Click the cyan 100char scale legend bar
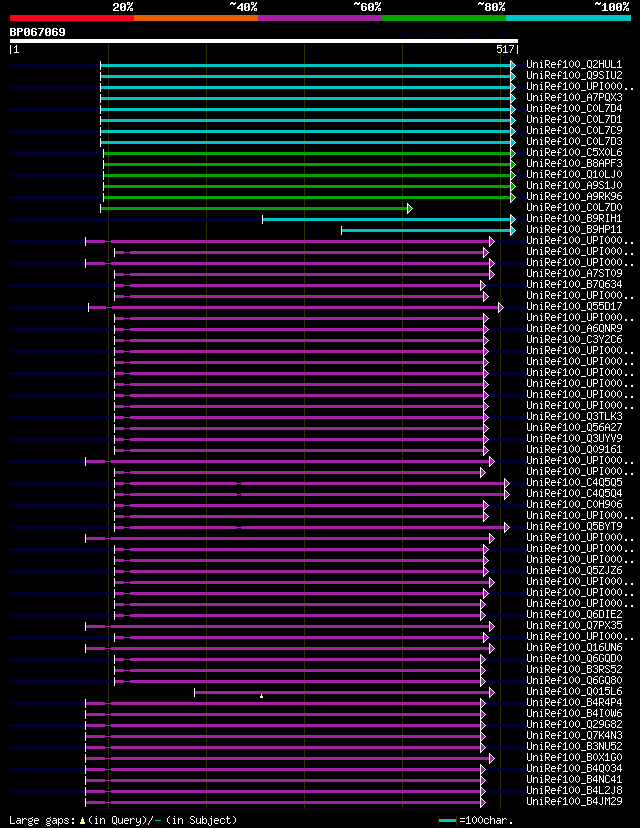640x828 pixels. [447, 820]
